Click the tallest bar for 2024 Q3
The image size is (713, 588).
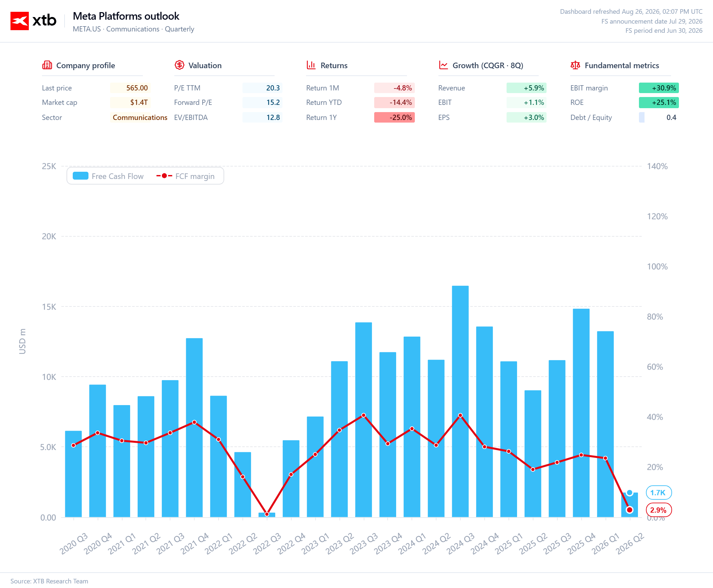pos(460,402)
